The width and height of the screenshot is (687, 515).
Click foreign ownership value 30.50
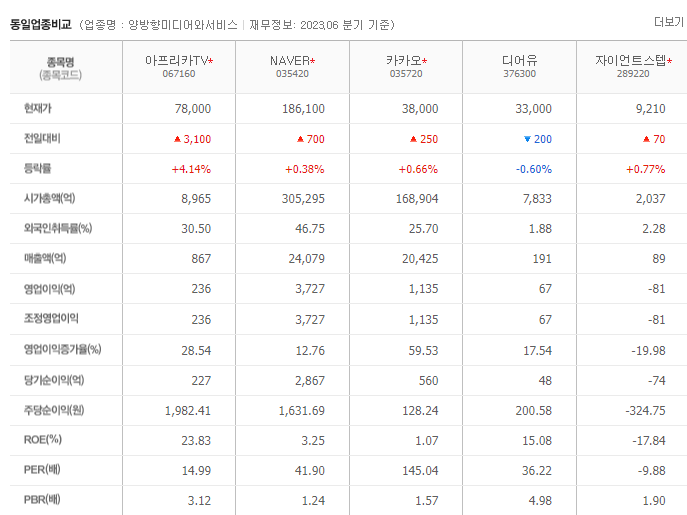pyautogui.click(x=196, y=229)
